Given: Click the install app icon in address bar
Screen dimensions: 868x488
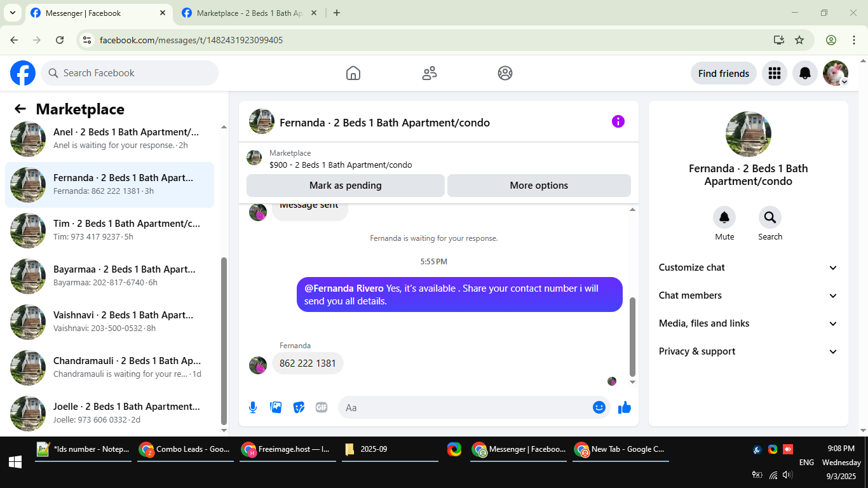Looking at the screenshot, I should [779, 40].
